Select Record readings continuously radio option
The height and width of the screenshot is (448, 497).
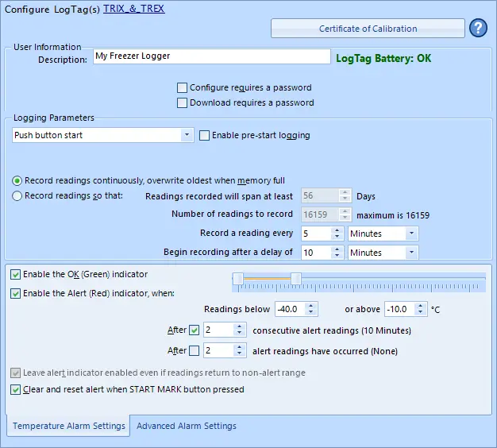click(17, 180)
